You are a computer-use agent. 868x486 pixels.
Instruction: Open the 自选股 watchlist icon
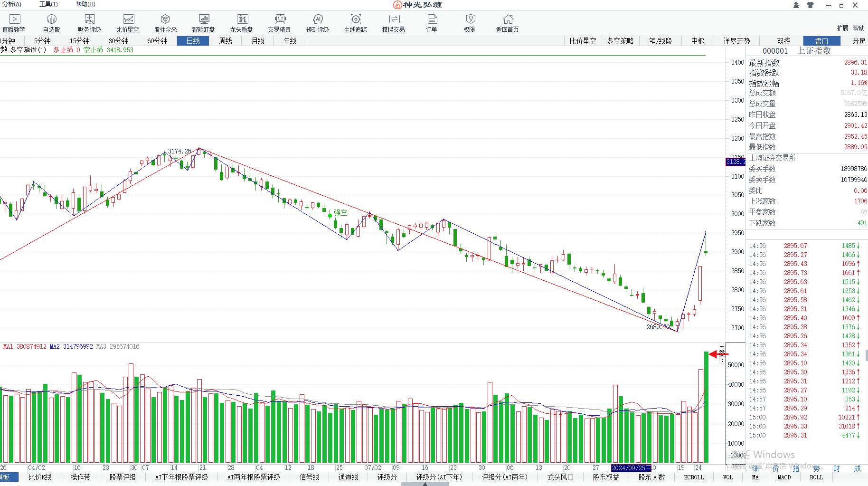(x=51, y=23)
